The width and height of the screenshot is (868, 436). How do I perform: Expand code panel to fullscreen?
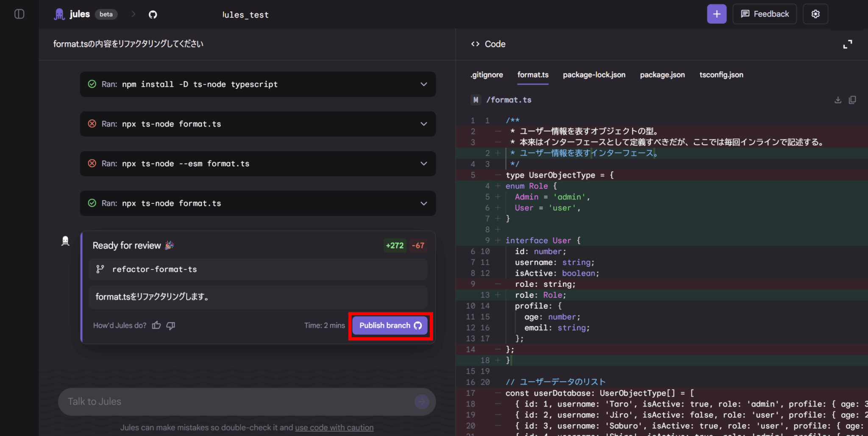click(848, 44)
